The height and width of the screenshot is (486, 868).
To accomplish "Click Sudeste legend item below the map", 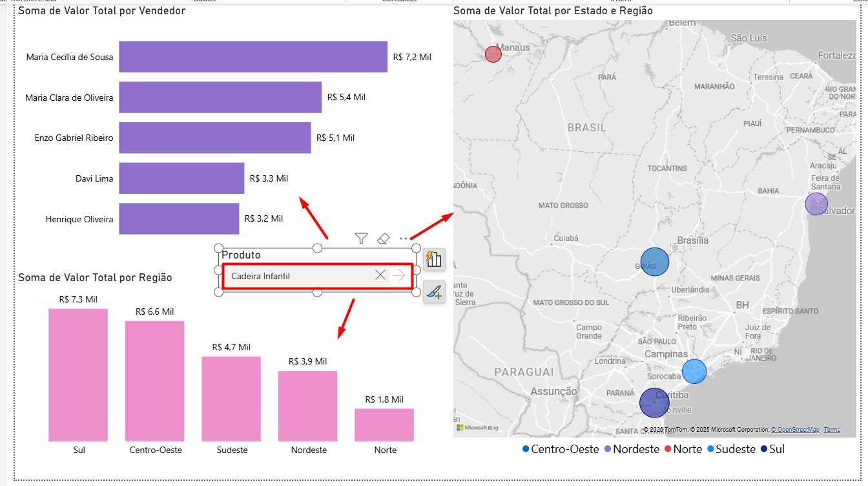I will [x=731, y=449].
